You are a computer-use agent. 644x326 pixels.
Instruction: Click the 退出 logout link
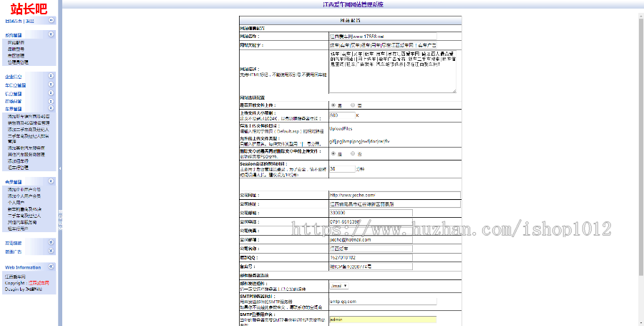29,21
